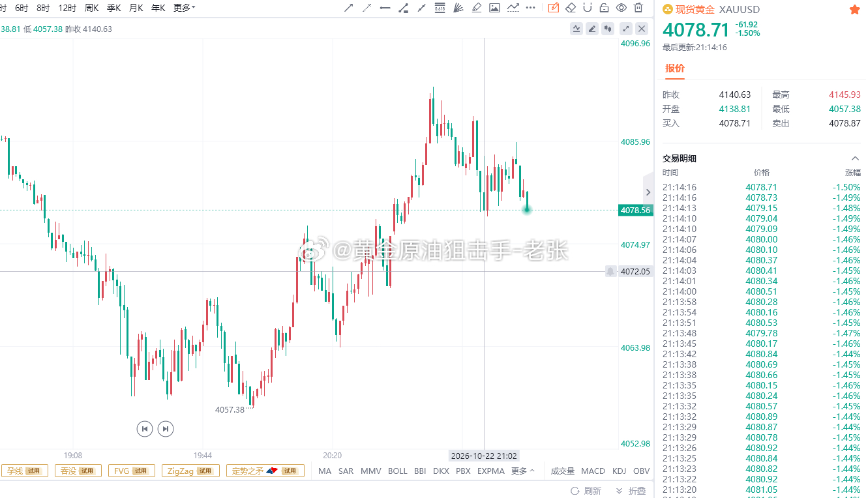Select the horizontal line drawing tool
Screen dimensions: 868x498
385,8
